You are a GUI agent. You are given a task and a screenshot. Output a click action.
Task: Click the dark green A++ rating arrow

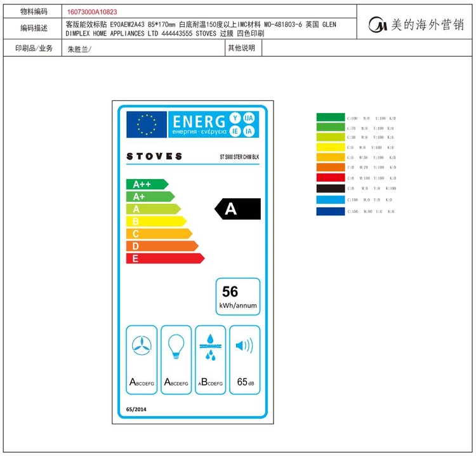click(147, 184)
